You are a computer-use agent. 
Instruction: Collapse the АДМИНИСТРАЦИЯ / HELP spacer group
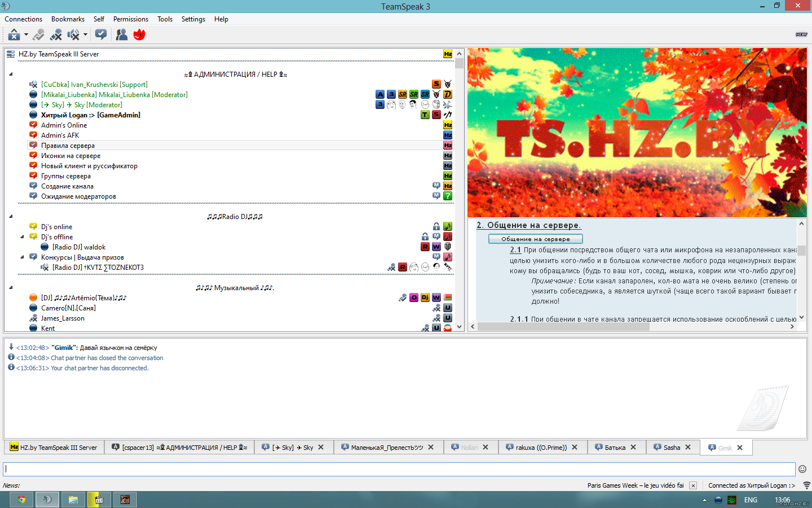pyautogui.click(x=11, y=75)
